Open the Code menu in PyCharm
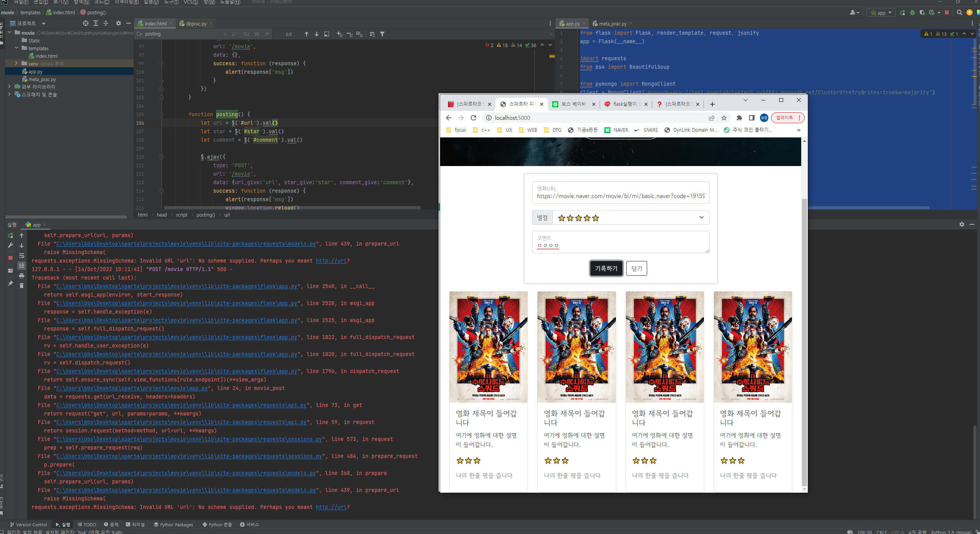The height and width of the screenshot is (534, 980). click(102, 2)
